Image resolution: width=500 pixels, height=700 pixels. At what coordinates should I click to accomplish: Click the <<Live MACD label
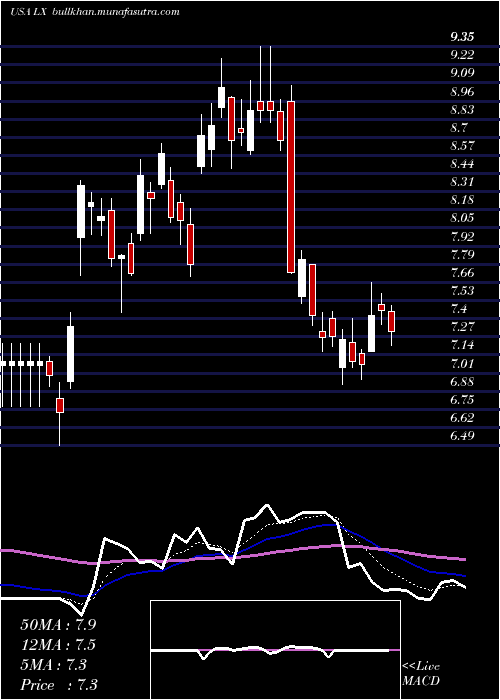point(421,673)
